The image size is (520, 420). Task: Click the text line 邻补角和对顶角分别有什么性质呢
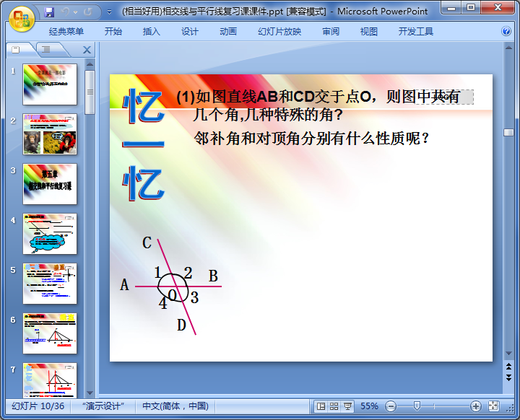coord(311,138)
